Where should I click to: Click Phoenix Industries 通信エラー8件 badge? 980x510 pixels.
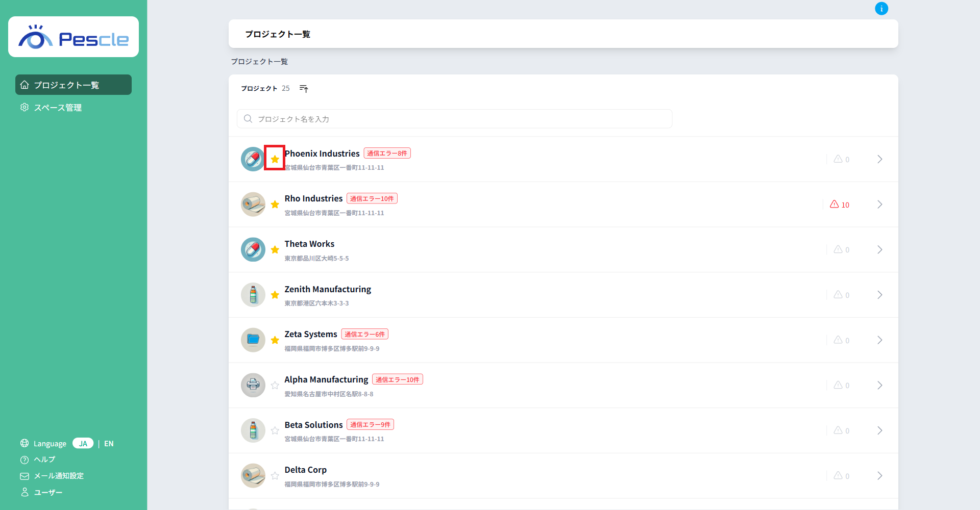(387, 153)
